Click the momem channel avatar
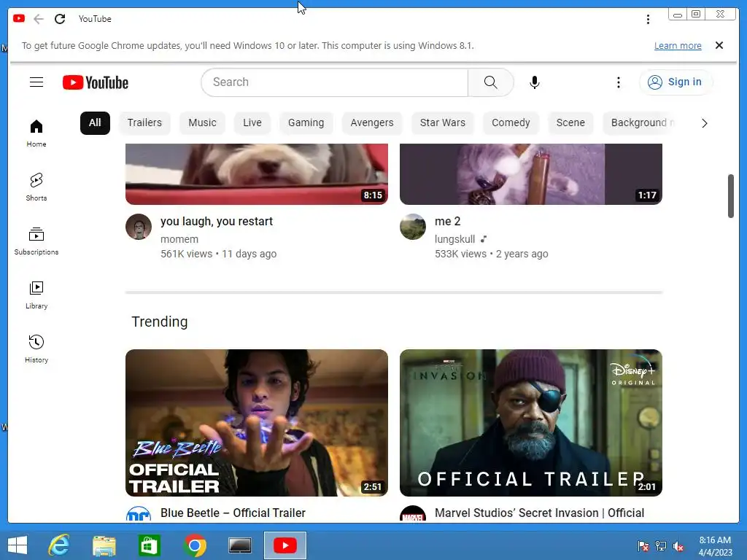This screenshot has width=747, height=560. click(x=138, y=227)
